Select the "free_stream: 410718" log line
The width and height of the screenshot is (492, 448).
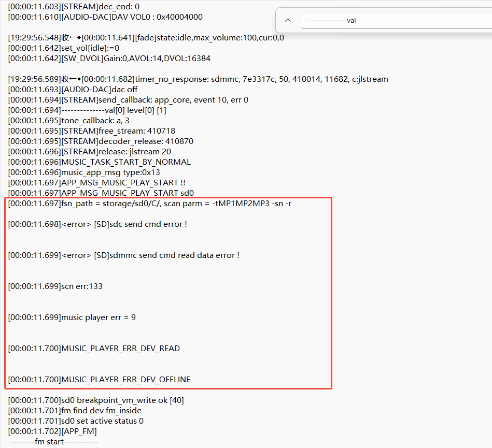tap(92, 131)
